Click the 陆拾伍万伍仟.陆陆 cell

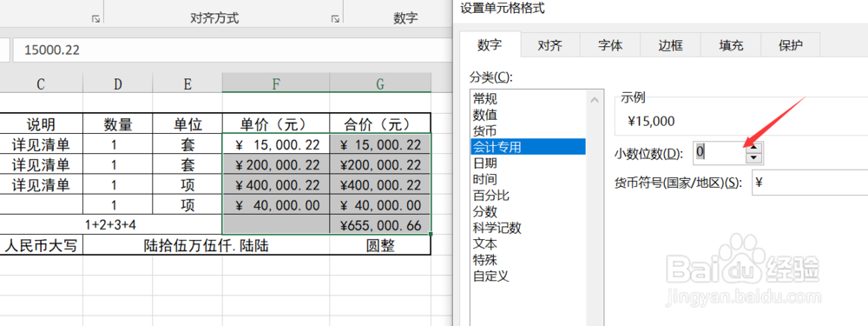pos(206,246)
